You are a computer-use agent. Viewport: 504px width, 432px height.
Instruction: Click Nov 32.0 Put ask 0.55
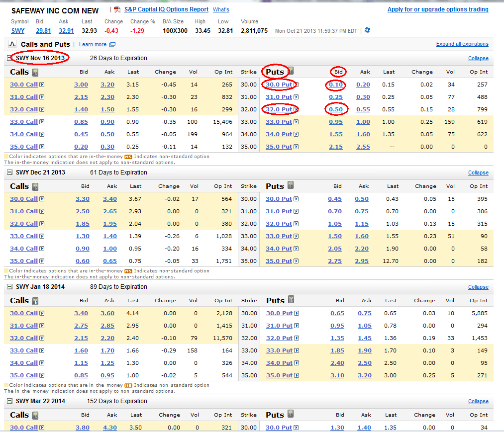pyautogui.click(x=363, y=109)
